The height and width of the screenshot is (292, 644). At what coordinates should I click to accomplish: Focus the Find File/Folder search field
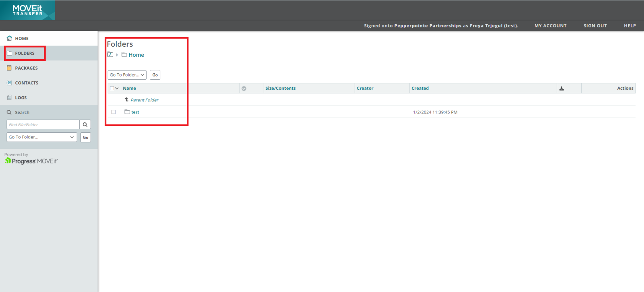(x=43, y=125)
